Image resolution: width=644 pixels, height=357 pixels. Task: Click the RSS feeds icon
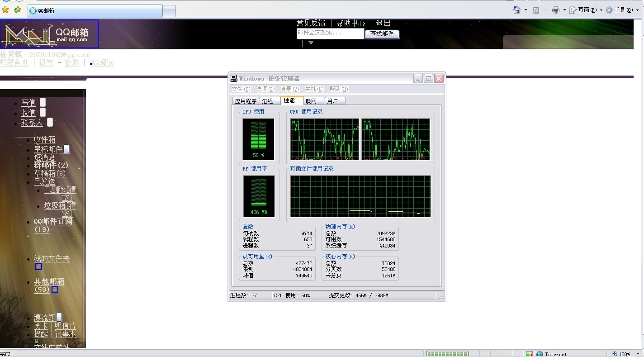tap(536, 10)
